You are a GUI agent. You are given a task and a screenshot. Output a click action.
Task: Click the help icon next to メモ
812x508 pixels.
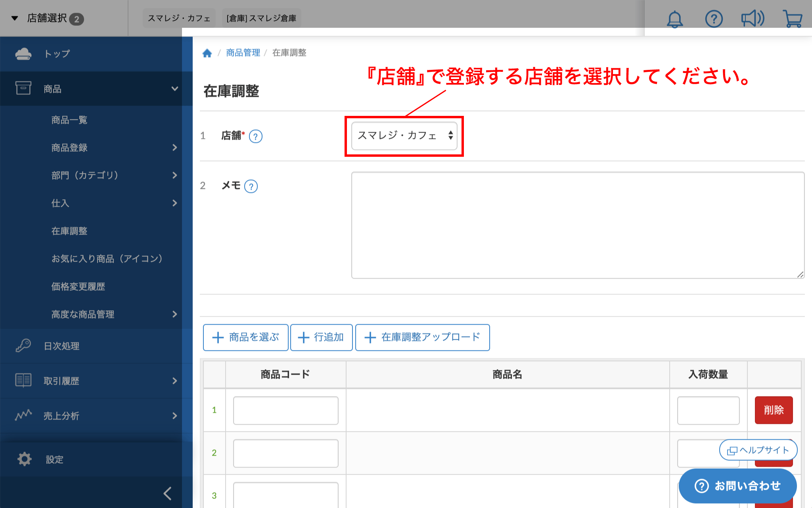pyautogui.click(x=251, y=186)
